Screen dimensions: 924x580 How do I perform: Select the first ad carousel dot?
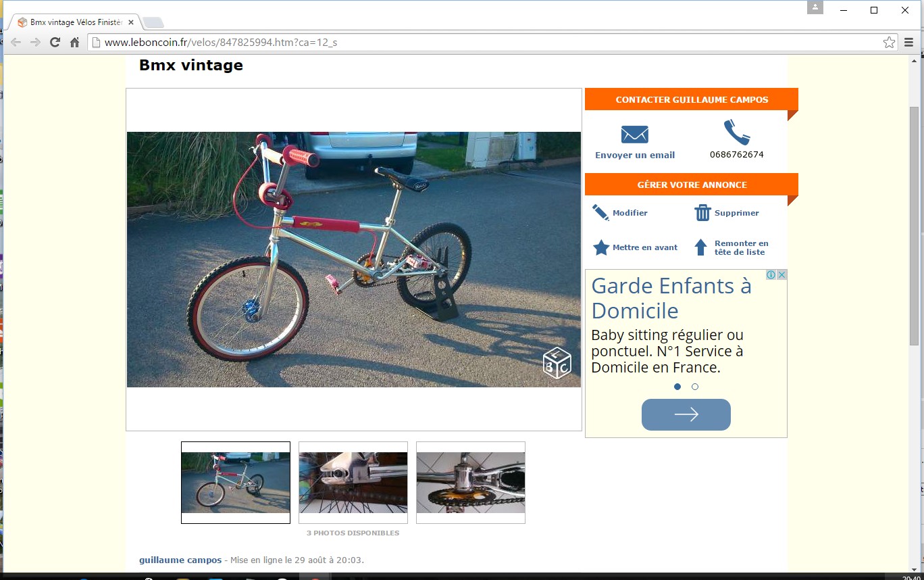(677, 387)
